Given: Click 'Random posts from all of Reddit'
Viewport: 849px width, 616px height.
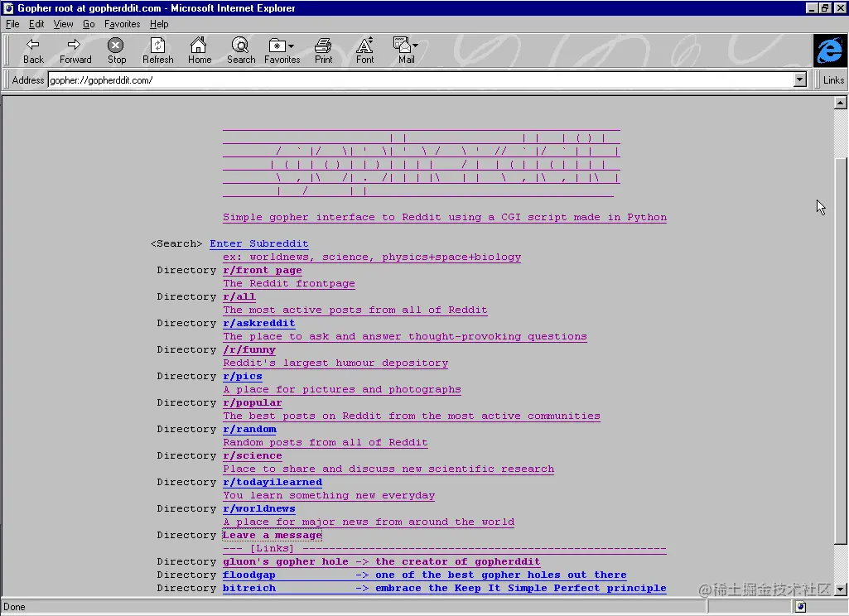Looking at the screenshot, I should coord(325,443).
